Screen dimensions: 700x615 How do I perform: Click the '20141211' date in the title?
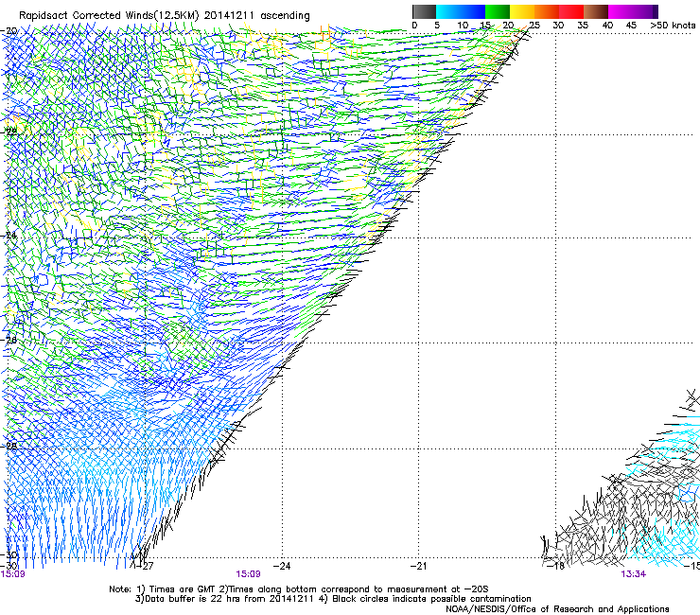(229, 16)
